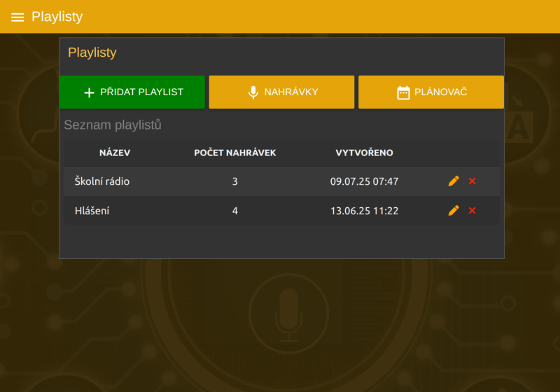Select the Hlášení playlist name
Viewport: 560px width, 392px height.
tap(92, 211)
